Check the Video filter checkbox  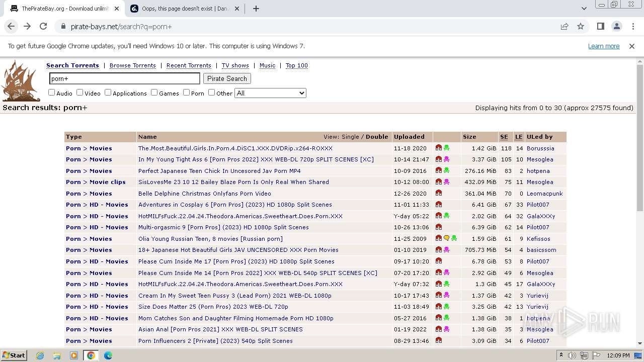coord(79,93)
